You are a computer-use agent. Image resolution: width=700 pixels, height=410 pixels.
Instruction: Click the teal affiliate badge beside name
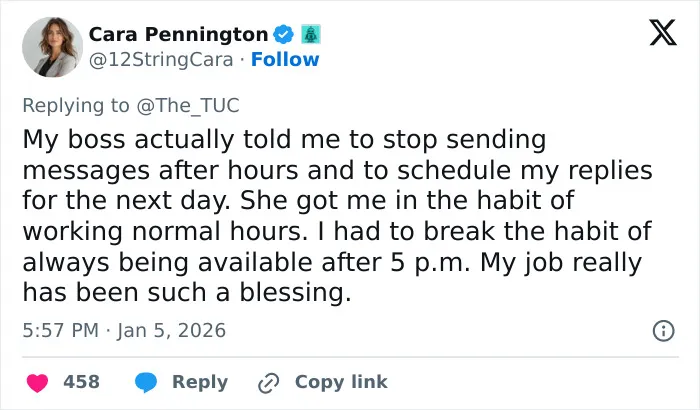click(311, 34)
